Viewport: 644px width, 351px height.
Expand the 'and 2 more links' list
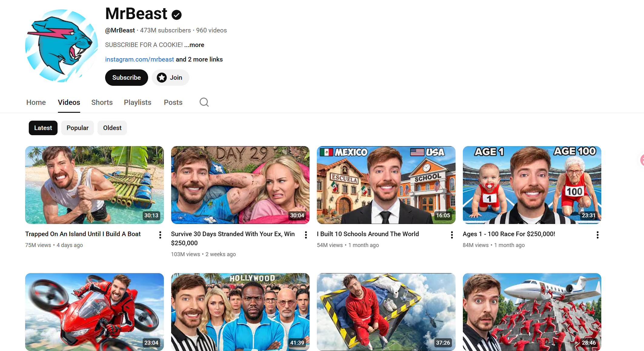click(x=199, y=59)
